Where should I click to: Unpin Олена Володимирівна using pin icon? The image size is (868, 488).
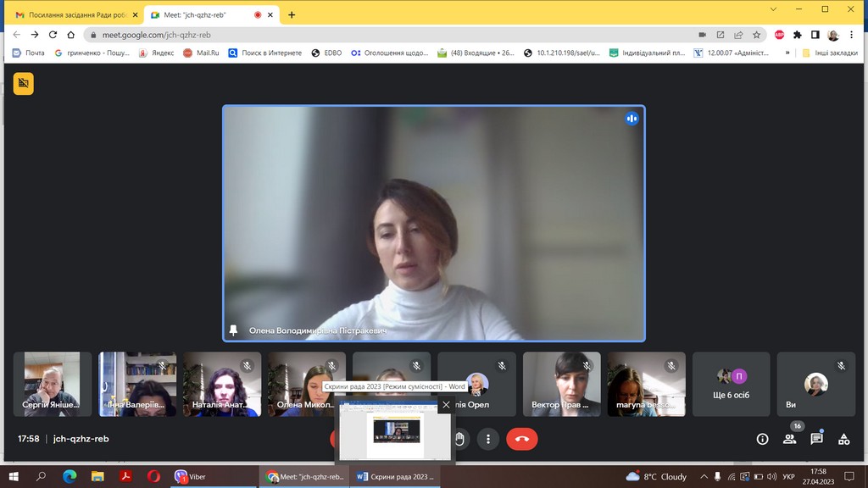click(234, 330)
